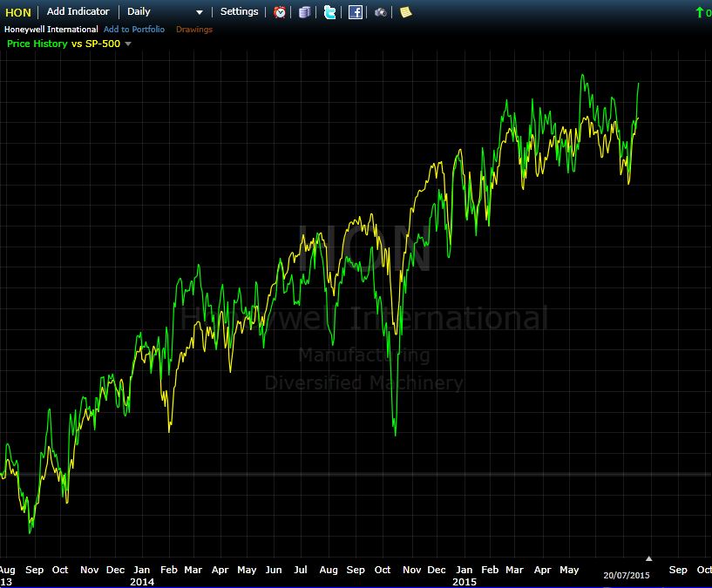
Task: Click the Price History legend label
Action: click(37, 44)
